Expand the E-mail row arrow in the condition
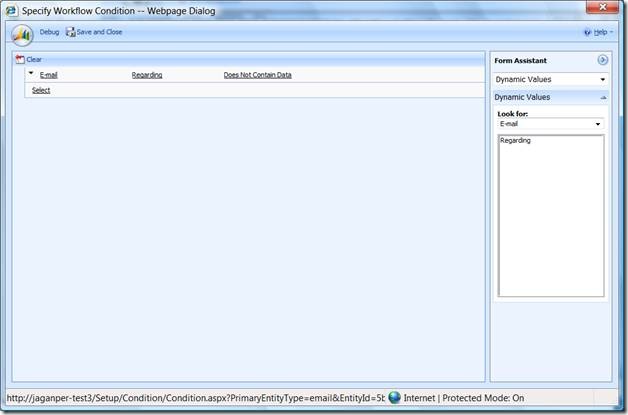Image resolution: width=628 pixels, height=415 pixels. coord(31,74)
